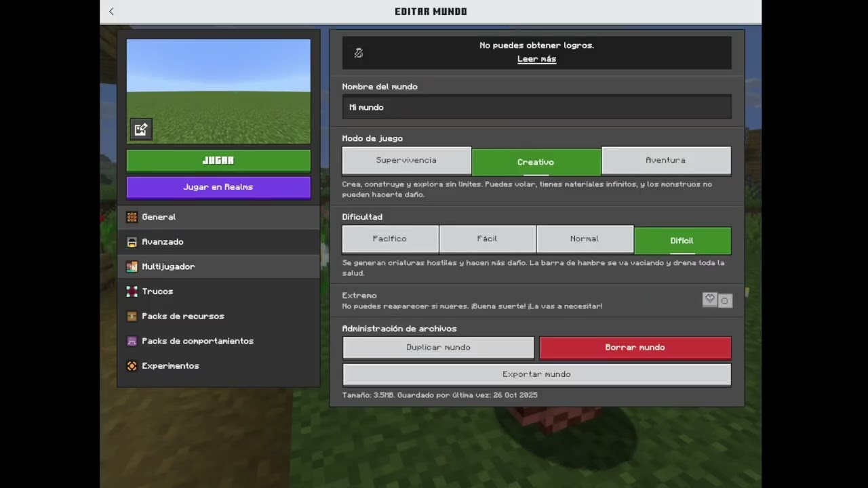
Task: Click the achievements disabled icon
Action: [359, 53]
